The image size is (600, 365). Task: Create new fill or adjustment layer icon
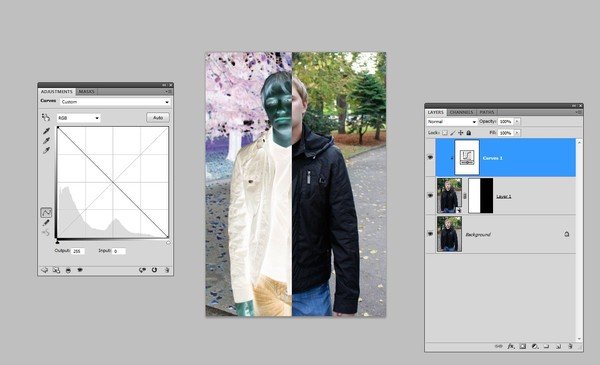coord(535,346)
